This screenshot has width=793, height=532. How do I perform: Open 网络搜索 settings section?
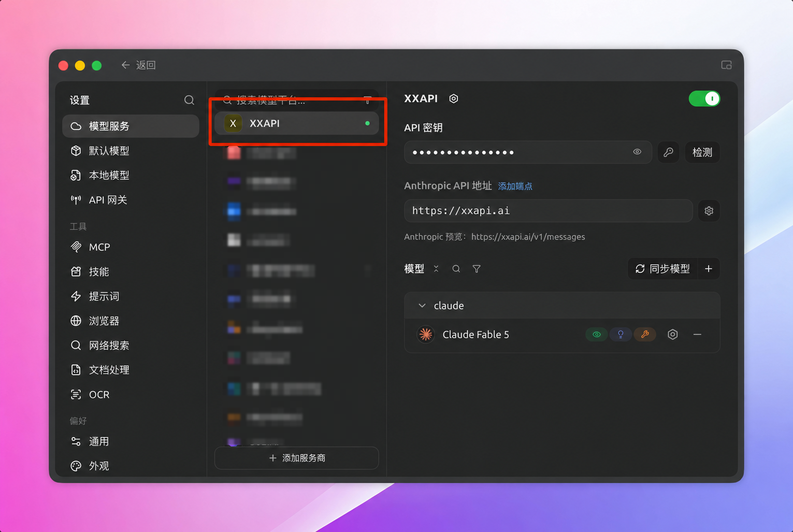click(131, 346)
